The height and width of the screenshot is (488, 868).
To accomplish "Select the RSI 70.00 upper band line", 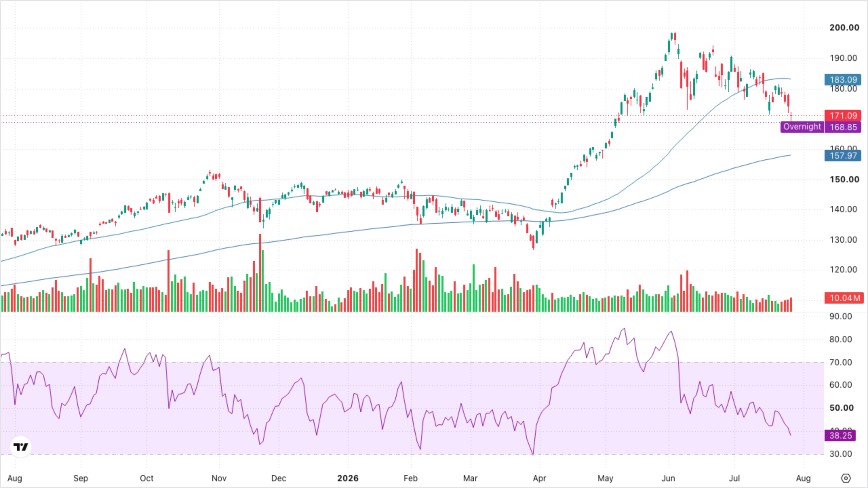I will tap(412, 362).
